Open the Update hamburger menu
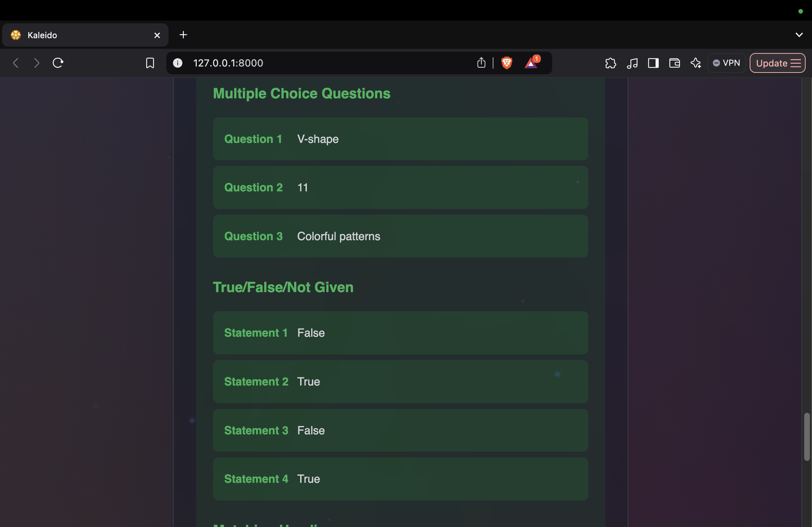 click(778, 63)
